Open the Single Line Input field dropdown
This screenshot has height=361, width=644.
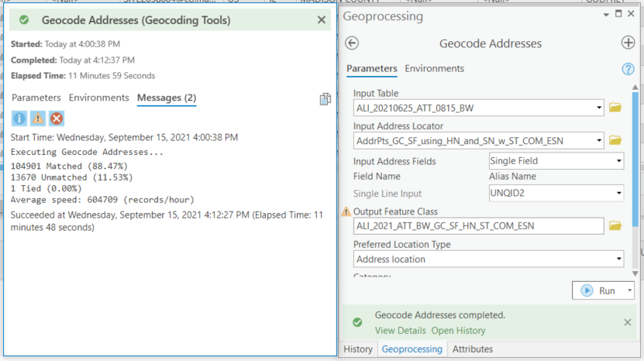(618, 194)
